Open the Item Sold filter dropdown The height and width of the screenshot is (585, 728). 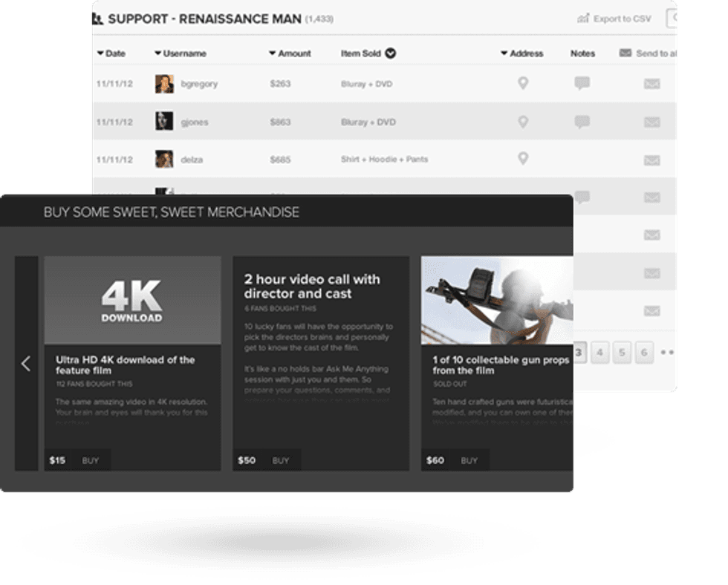pos(391,53)
